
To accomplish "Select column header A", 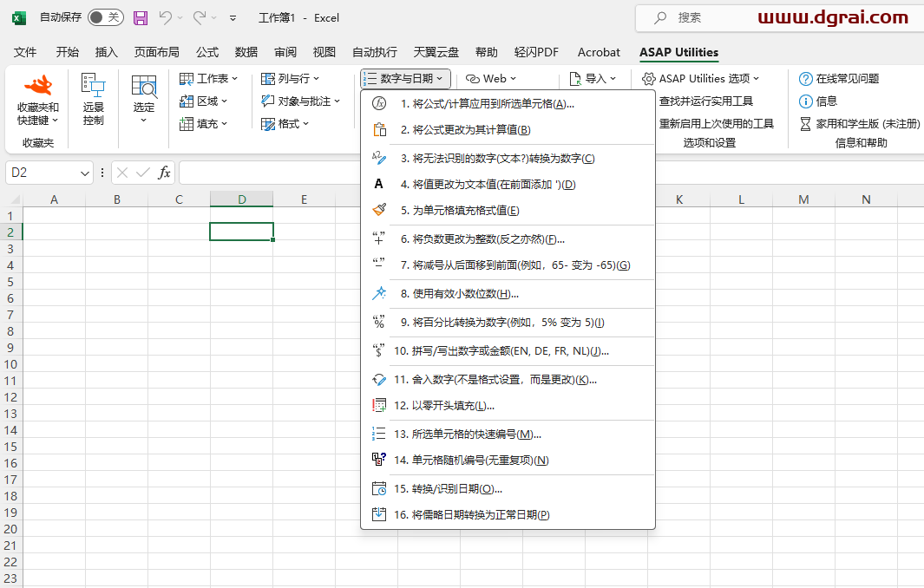I will pyautogui.click(x=54, y=199).
